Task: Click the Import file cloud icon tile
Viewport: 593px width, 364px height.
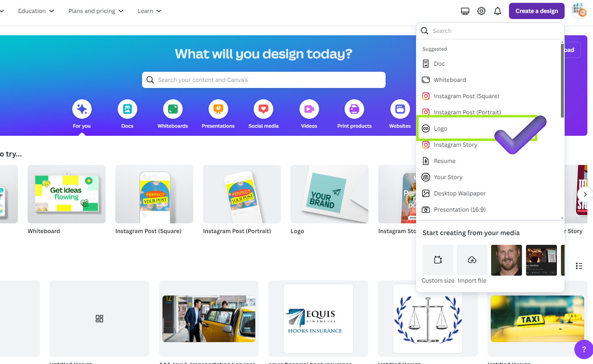Action: coord(472,260)
